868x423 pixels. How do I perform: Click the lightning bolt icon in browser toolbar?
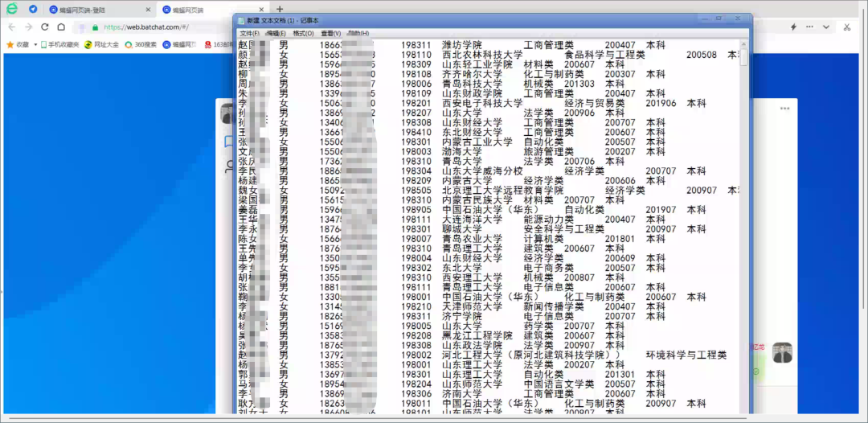point(793,27)
